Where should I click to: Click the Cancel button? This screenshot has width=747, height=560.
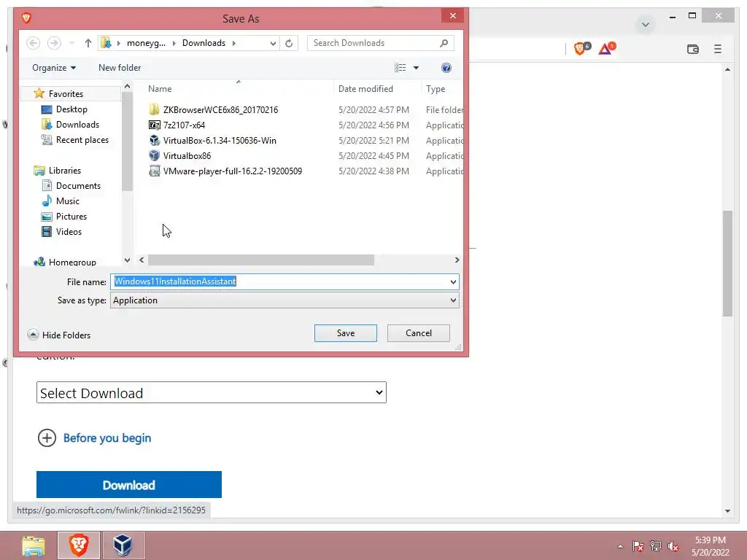(x=418, y=332)
